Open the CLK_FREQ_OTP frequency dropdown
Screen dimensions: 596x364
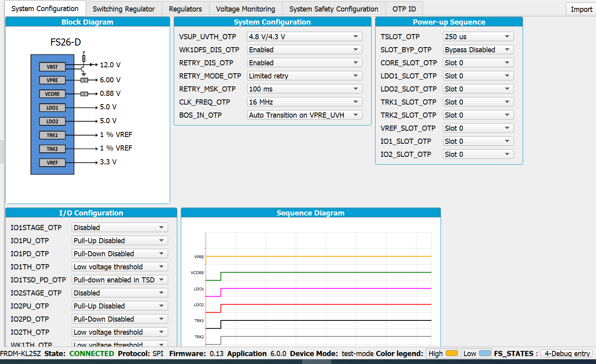pyautogui.click(x=304, y=102)
